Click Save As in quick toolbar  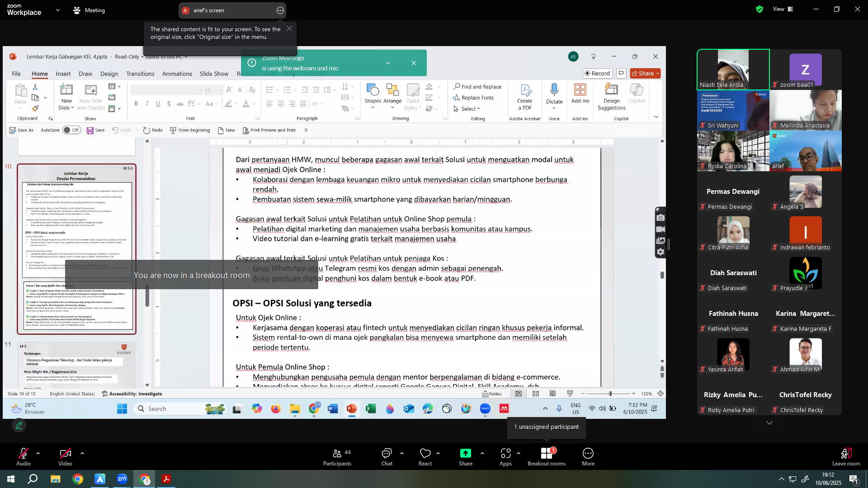click(x=21, y=130)
